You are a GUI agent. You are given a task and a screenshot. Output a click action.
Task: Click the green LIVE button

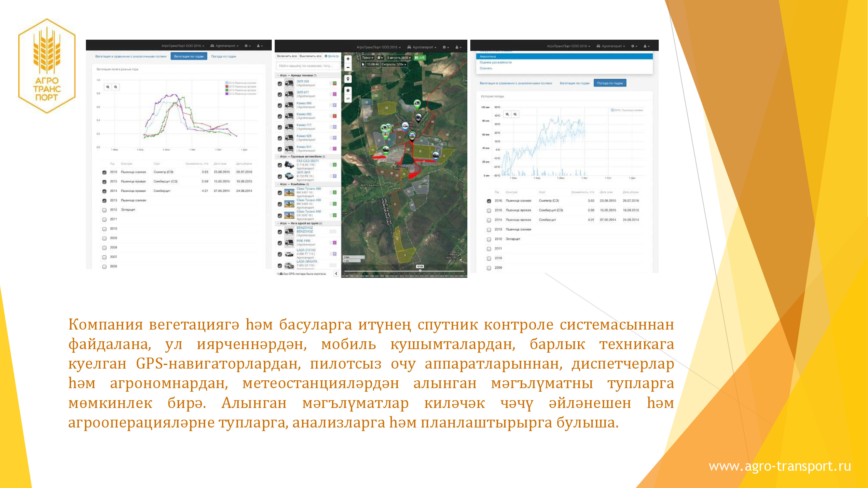(420, 58)
